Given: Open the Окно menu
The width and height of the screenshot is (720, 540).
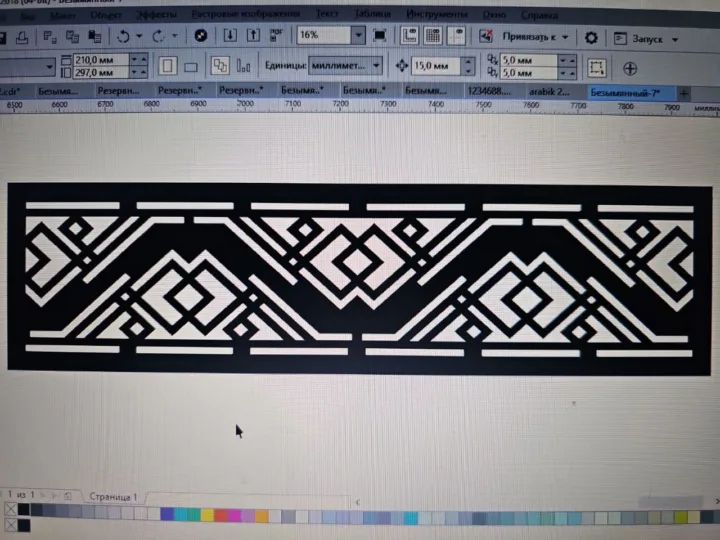Looking at the screenshot, I should click(494, 15).
